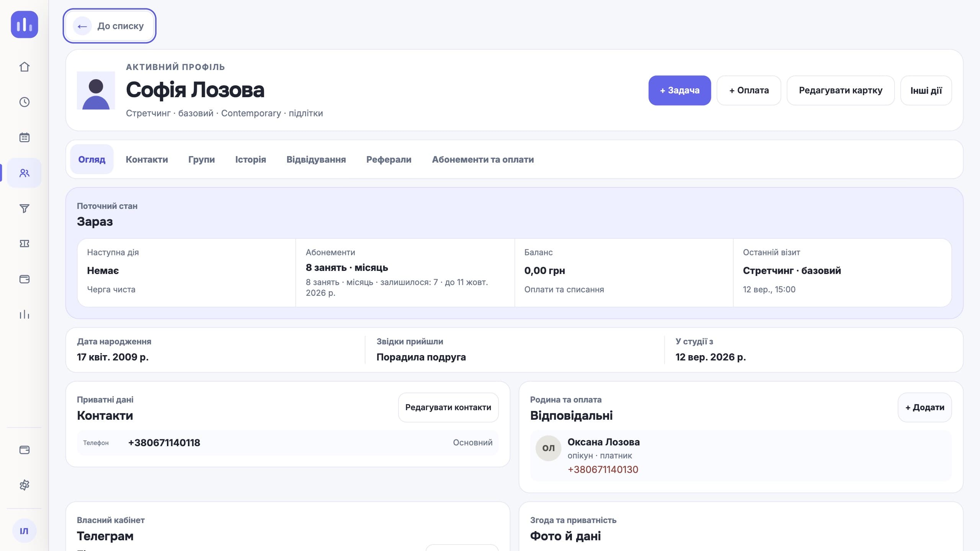The image size is (980, 551).
Task: Click phone number +380671140130 link
Action: (x=603, y=469)
